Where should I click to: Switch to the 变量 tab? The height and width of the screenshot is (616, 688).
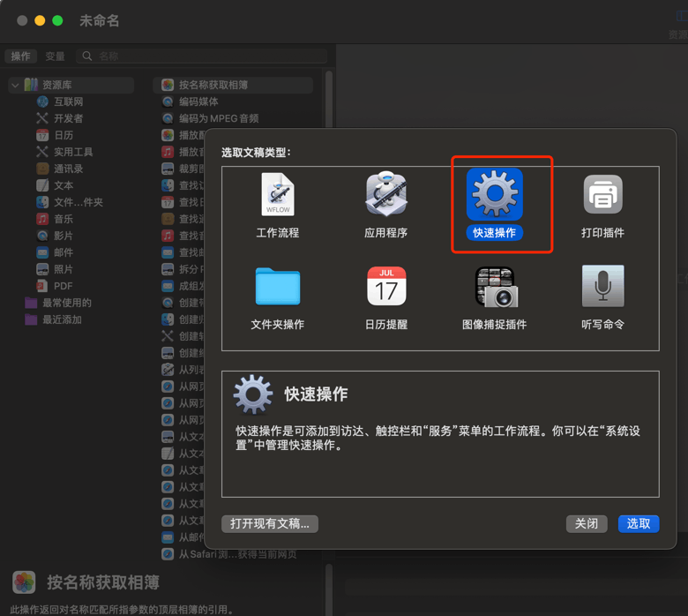pyautogui.click(x=55, y=56)
